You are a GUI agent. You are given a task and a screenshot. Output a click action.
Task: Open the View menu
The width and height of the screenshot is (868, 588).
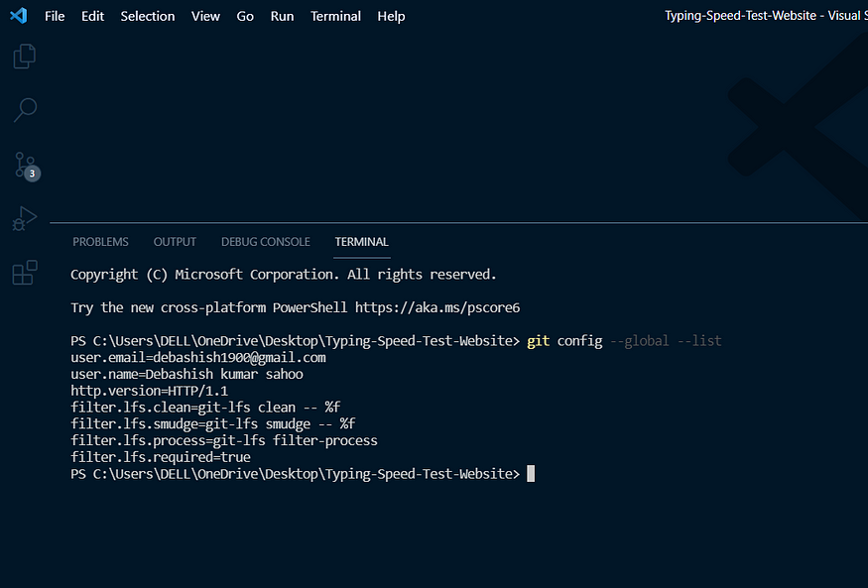tap(205, 16)
